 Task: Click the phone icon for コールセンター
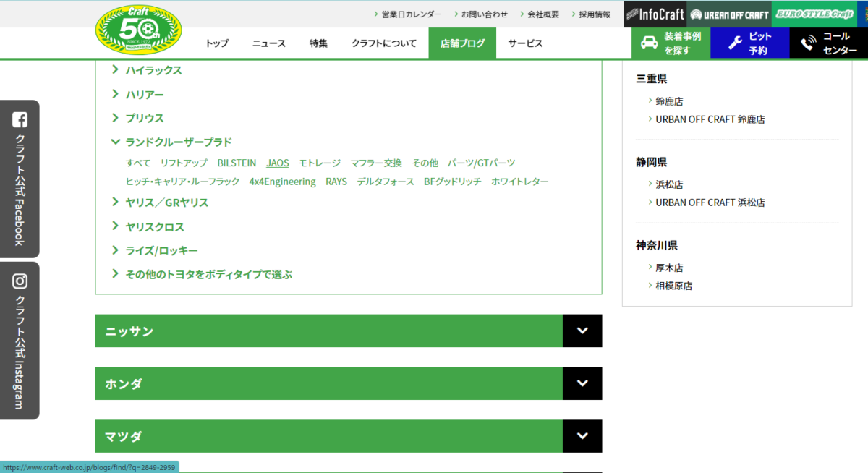pyautogui.click(x=808, y=43)
